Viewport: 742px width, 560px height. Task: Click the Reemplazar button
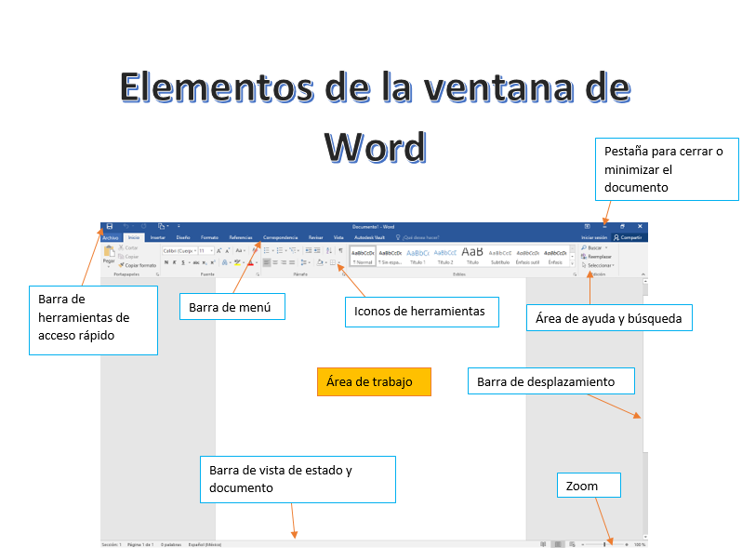point(596,257)
